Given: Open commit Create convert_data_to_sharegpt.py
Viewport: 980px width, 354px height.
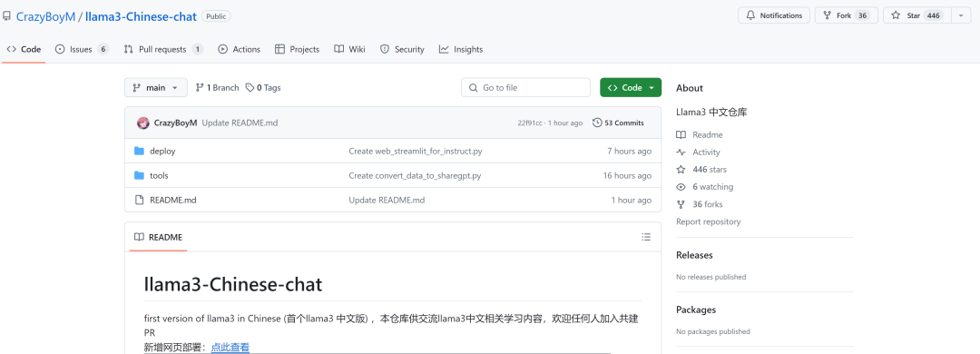Looking at the screenshot, I should click(x=415, y=176).
